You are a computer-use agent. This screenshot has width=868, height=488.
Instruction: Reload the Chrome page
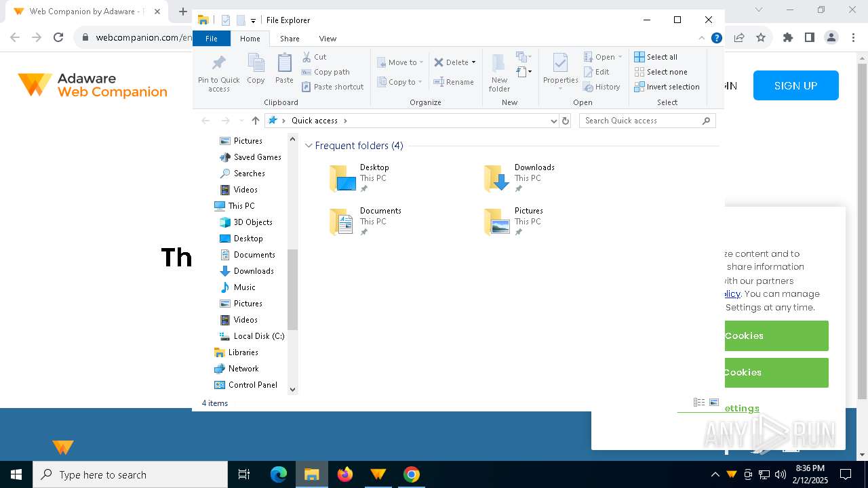coord(58,38)
